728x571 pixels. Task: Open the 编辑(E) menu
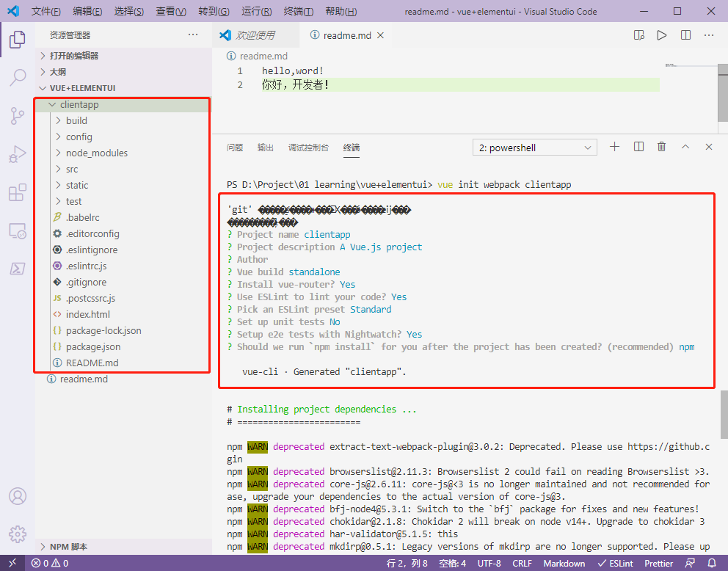[x=87, y=11]
